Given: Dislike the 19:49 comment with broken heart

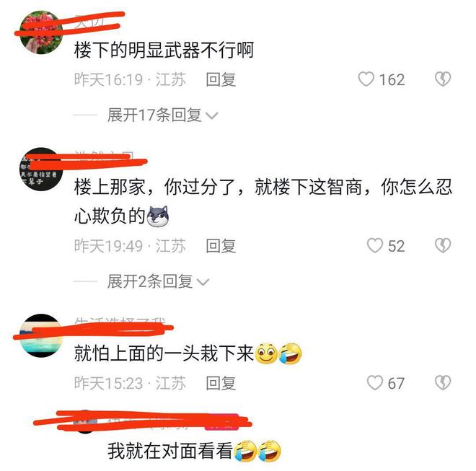Looking at the screenshot, I should pos(443,246).
